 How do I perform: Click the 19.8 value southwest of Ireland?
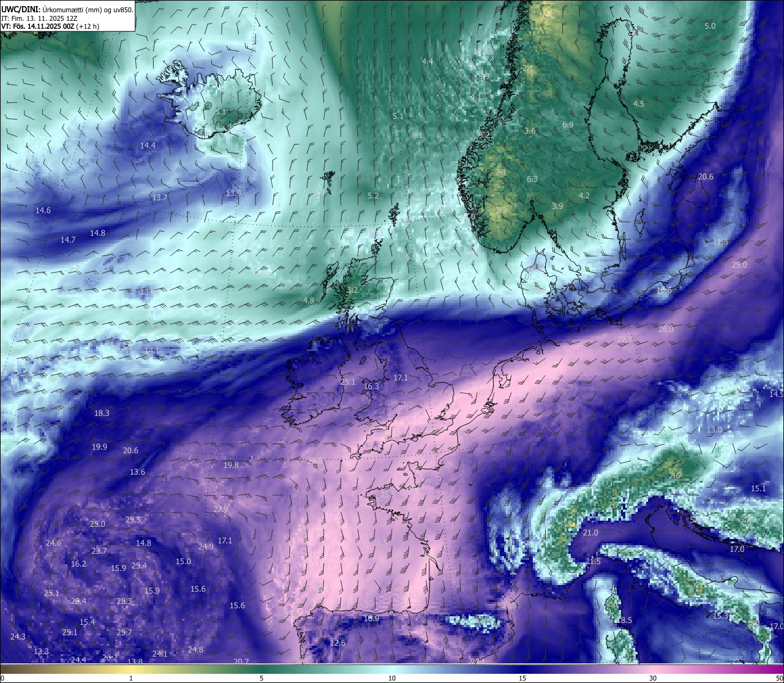click(231, 465)
